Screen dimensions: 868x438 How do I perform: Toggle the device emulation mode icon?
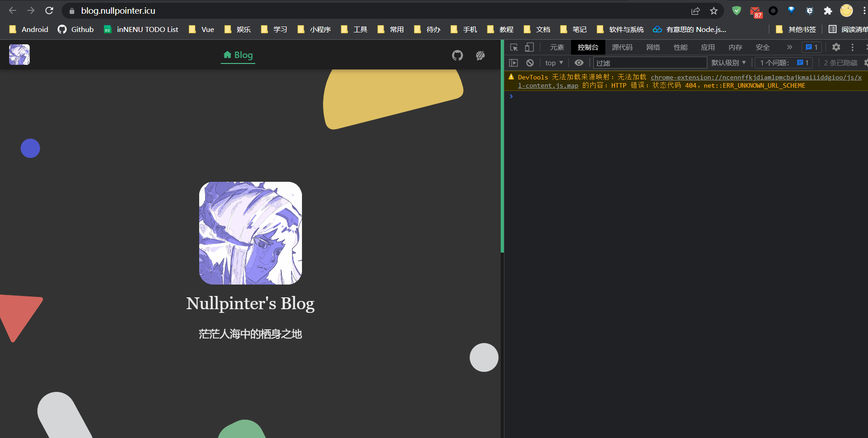[x=529, y=47]
